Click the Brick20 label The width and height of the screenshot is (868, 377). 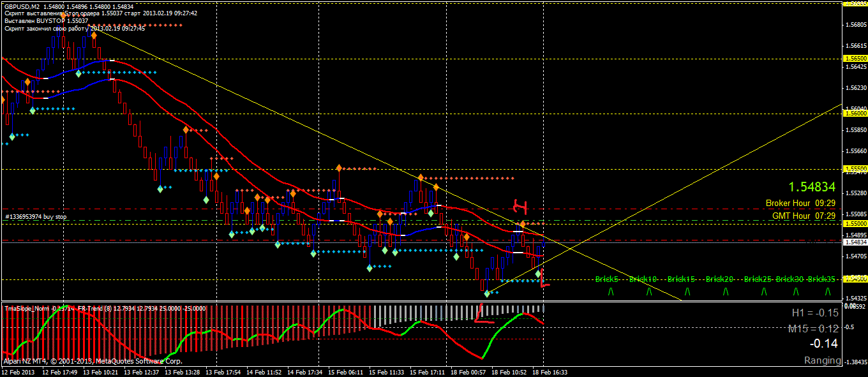pos(719,279)
